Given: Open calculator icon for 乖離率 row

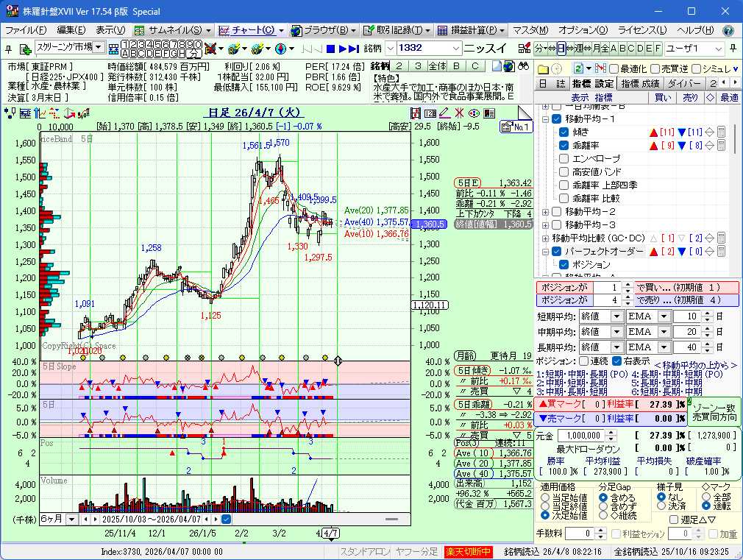Looking at the screenshot, I should point(721,146).
